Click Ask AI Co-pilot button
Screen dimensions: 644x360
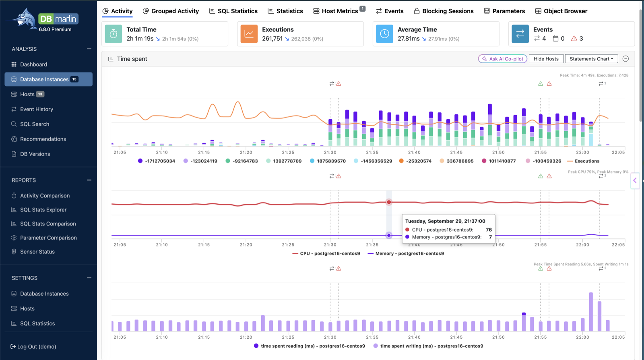pyautogui.click(x=503, y=59)
